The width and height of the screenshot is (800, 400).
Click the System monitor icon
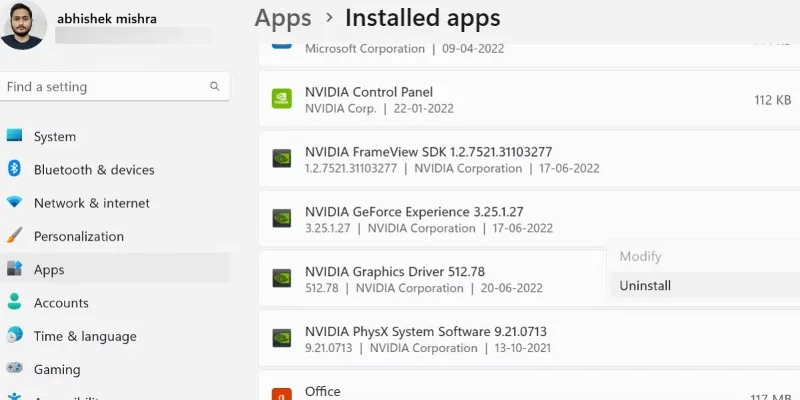click(x=14, y=136)
